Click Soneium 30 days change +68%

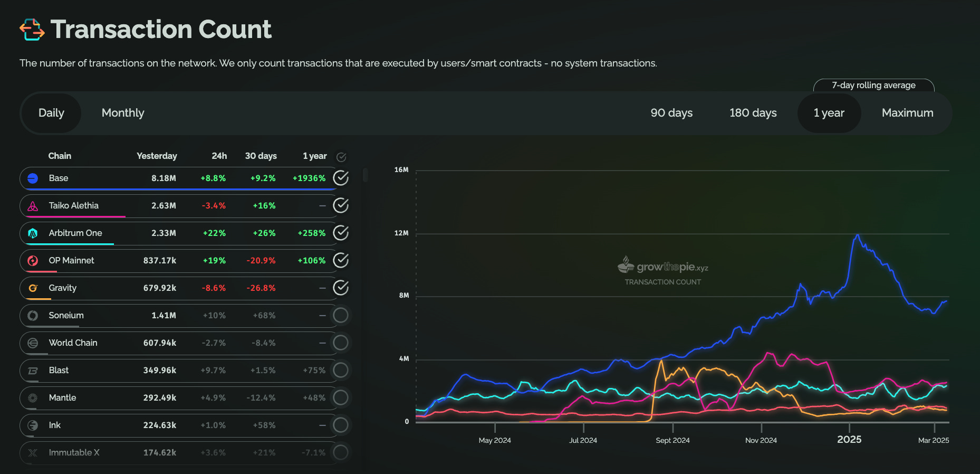coord(264,316)
